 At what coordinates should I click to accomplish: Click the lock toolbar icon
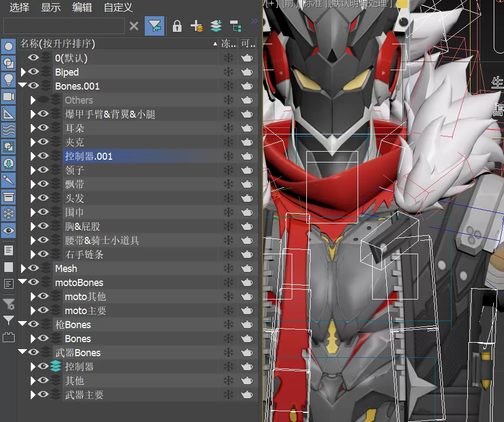click(177, 26)
